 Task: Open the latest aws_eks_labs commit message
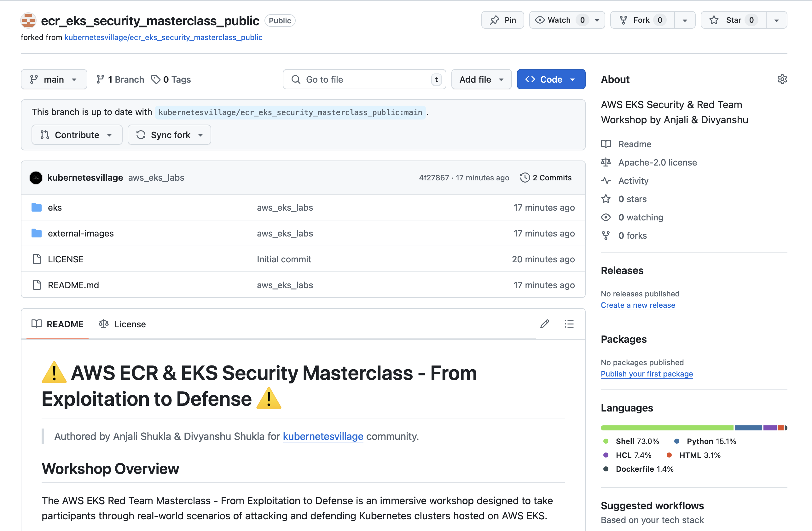point(156,178)
